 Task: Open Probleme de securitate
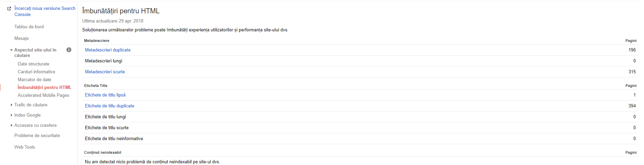(37, 136)
